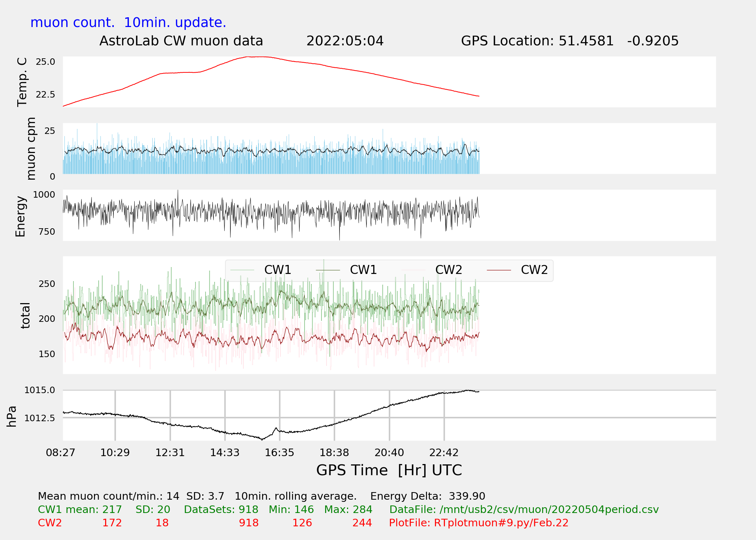This screenshot has height=540, width=756.
Task: Click the 'muon count. 10min. update.' heading
Action: [x=128, y=22]
